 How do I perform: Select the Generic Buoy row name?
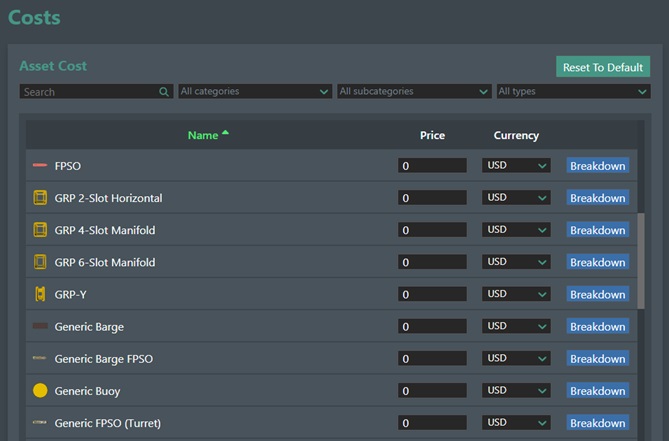[x=87, y=391]
